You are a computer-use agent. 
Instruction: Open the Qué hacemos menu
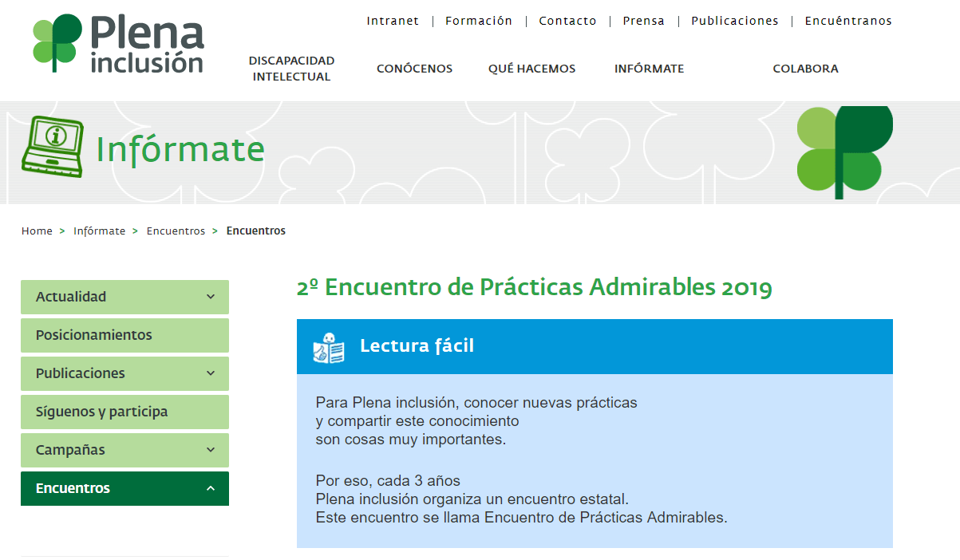pyautogui.click(x=531, y=69)
